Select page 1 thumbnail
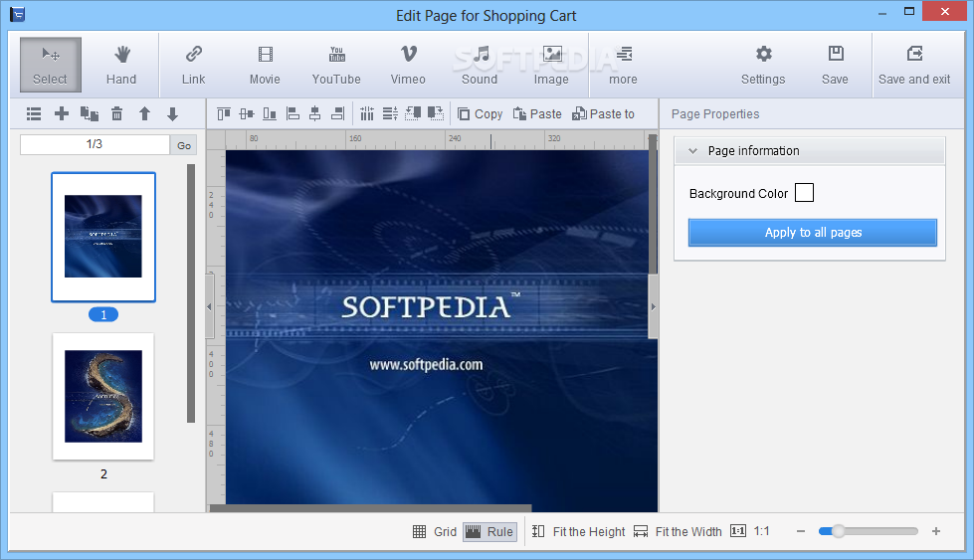This screenshot has width=974, height=560. pos(103,237)
